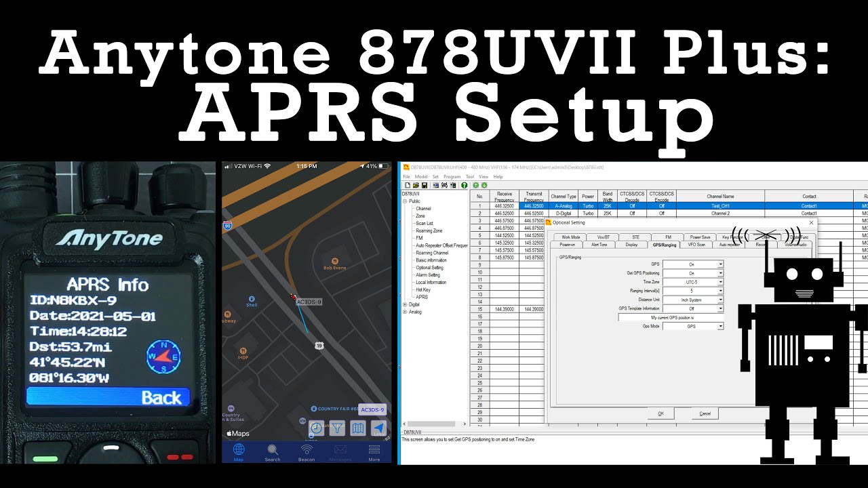Tap the Messages envelope tab in phone app
Image resolution: width=868 pixels, height=488 pixels.
click(x=340, y=453)
